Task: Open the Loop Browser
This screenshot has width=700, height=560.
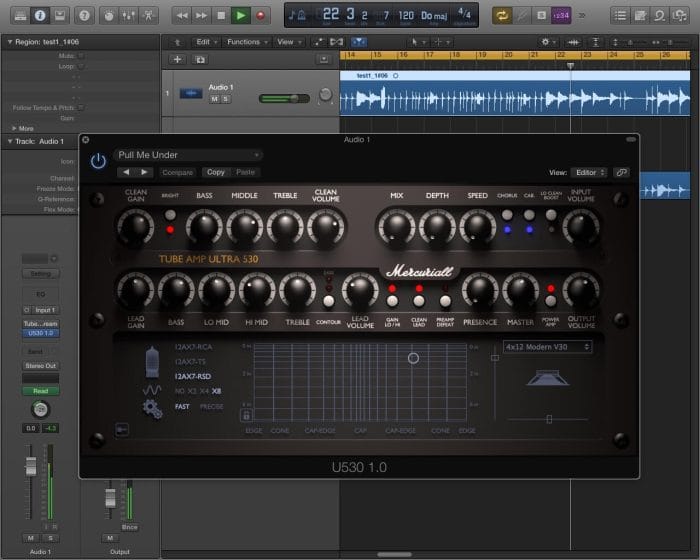Action: tap(659, 16)
